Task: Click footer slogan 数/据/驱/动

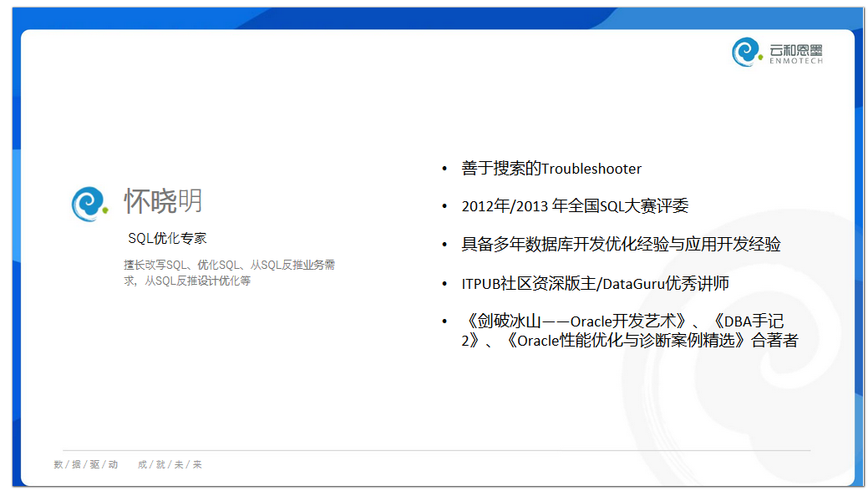Action: (86, 464)
